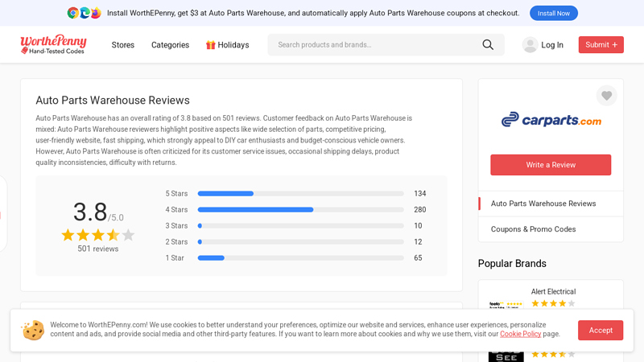This screenshot has height=362, width=644.
Task: Click the 5 Stars rating bar
Action: pyautogui.click(x=300, y=193)
